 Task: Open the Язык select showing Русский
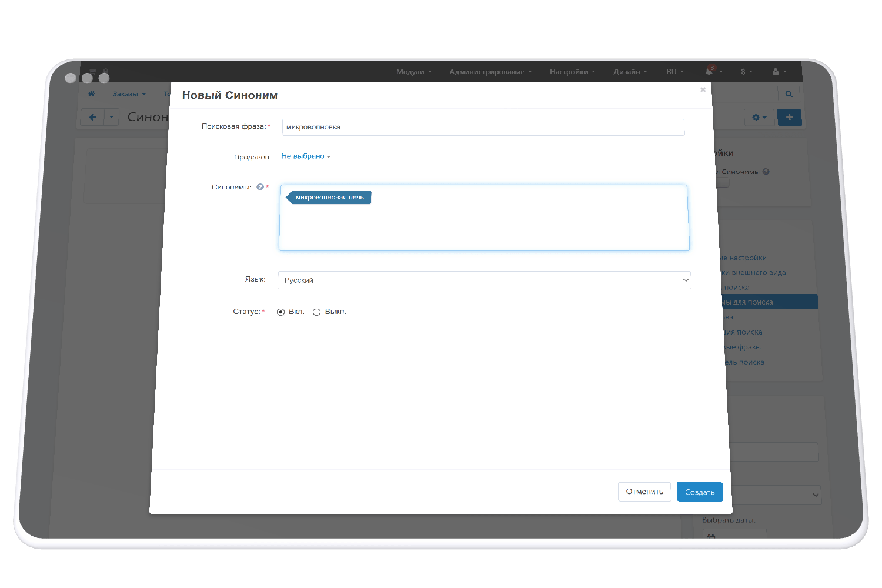pyautogui.click(x=484, y=280)
